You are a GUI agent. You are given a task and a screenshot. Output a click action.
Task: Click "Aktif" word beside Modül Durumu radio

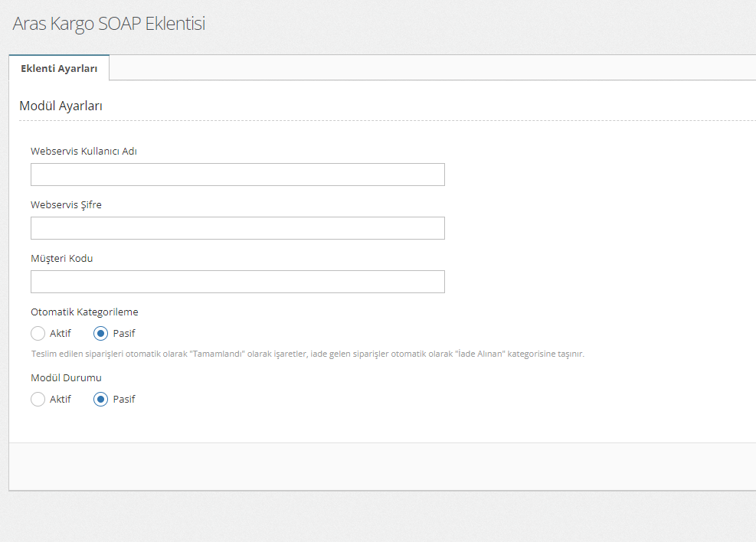click(61, 400)
